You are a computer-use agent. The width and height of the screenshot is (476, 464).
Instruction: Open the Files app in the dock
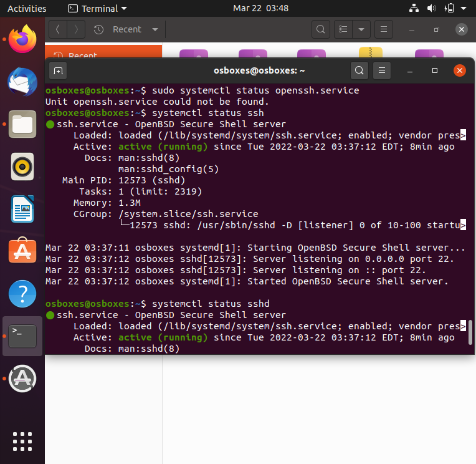(22, 124)
